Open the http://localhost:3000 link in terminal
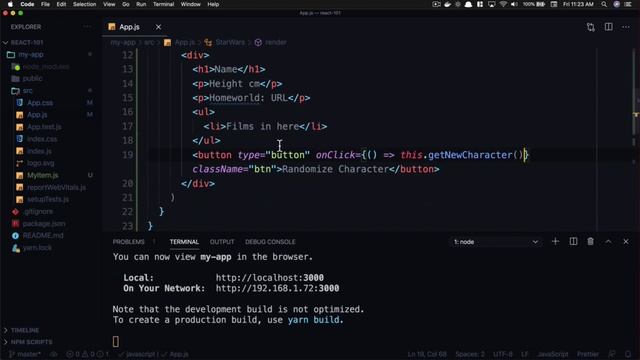The width and height of the screenshot is (640, 360). coord(269,278)
